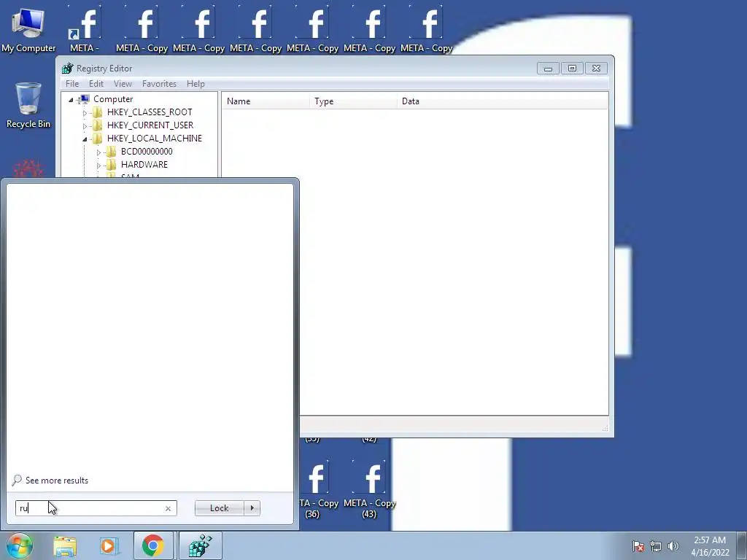Open the View menu in Registry Editor
The width and height of the screenshot is (747, 560).
[123, 84]
